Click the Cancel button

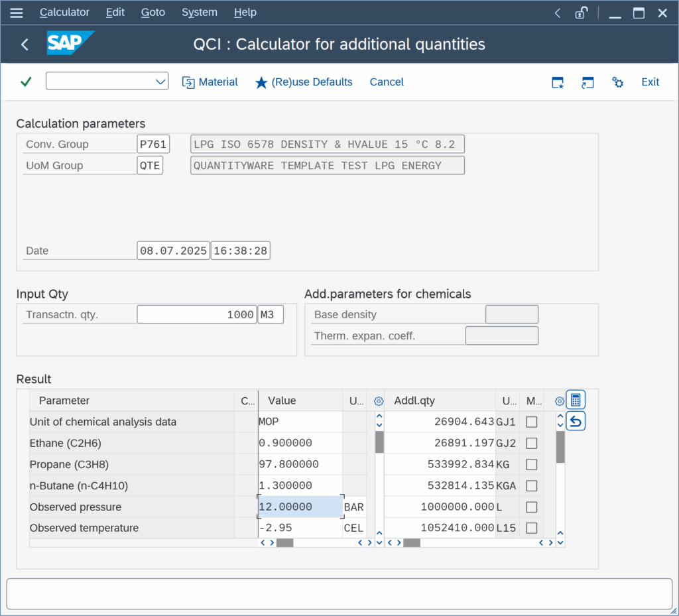click(387, 82)
